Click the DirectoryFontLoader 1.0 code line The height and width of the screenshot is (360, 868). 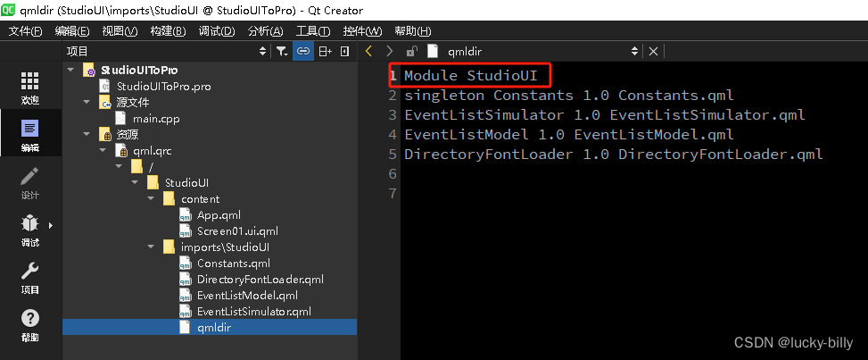pos(614,155)
